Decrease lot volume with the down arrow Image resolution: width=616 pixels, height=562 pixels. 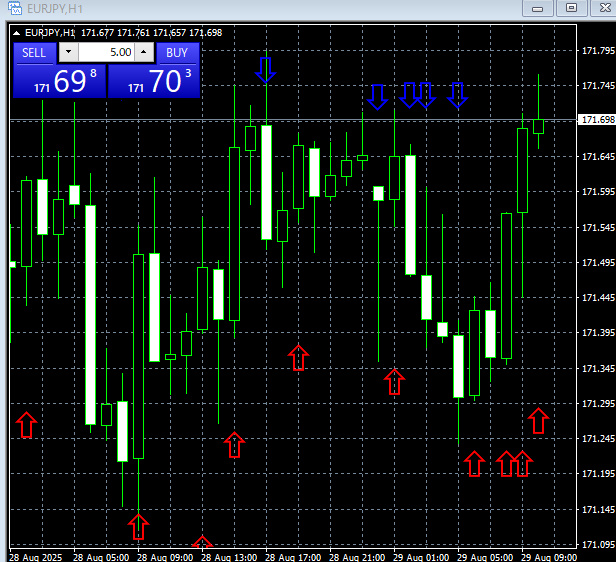point(69,52)
